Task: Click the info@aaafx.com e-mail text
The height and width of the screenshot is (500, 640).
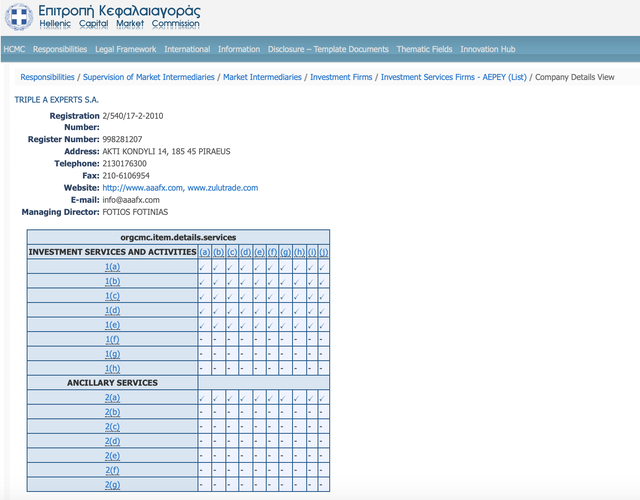Action: tap(131, 200)
